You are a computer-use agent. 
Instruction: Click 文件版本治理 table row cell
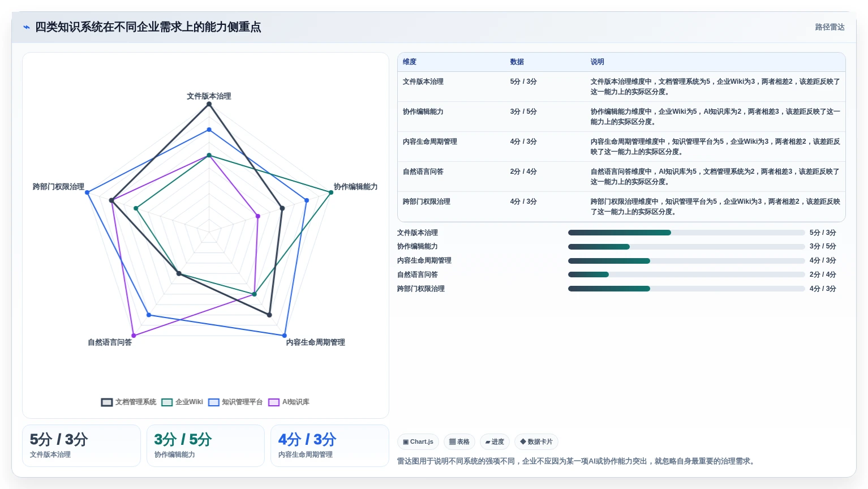[x=423, y=81]
